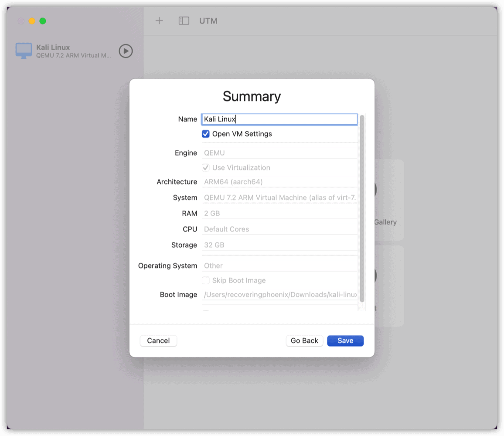Click the Summary dialog vertical scrollbar

click(x=362, y=208)
